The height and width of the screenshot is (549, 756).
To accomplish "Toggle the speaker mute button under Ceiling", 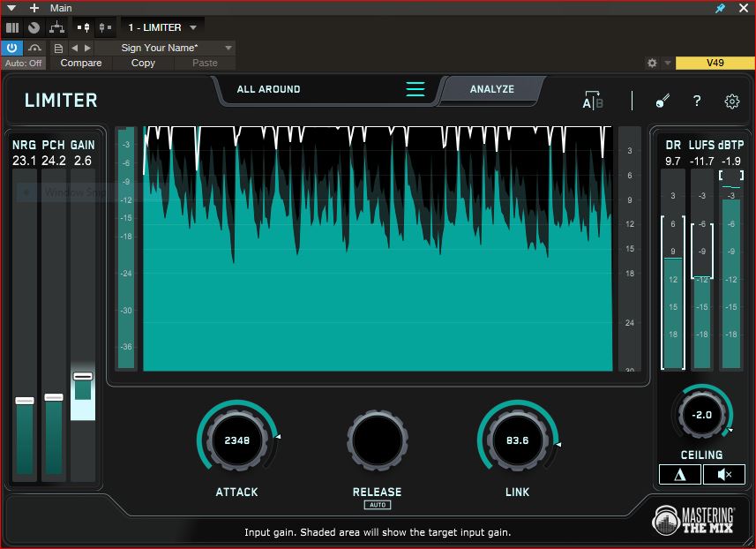I will [724, 475].
